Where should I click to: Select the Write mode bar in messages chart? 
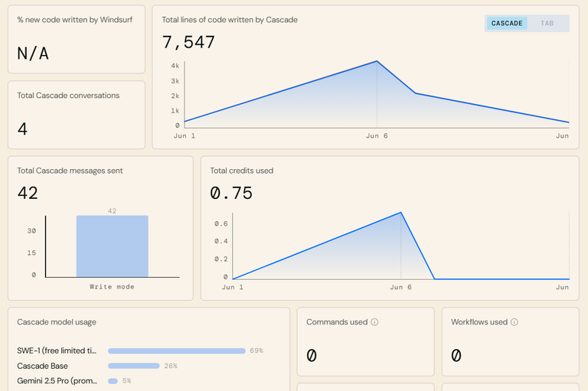(x=112, y=246)
